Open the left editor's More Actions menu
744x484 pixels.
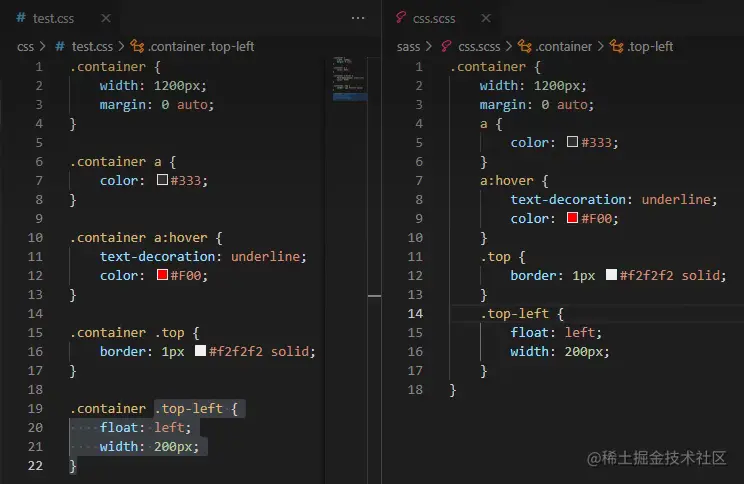coord(358,18)
